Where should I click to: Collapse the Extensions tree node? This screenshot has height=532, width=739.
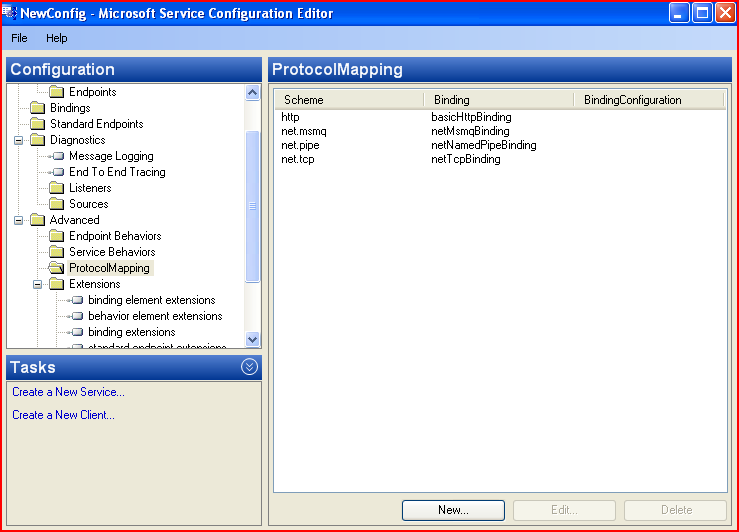click(x=38, y=285)
